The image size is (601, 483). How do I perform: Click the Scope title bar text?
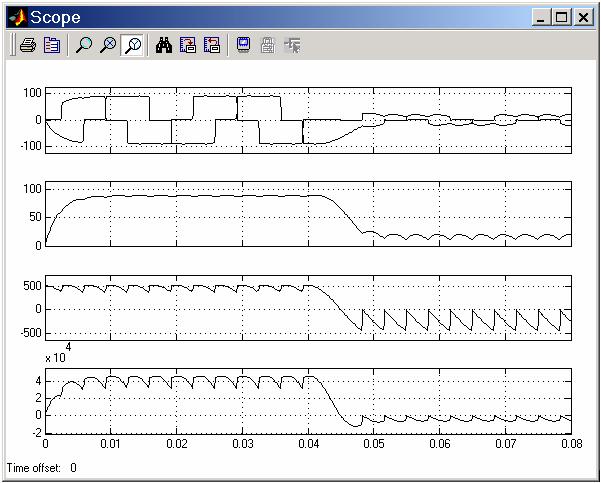click(x=55, y=17)
